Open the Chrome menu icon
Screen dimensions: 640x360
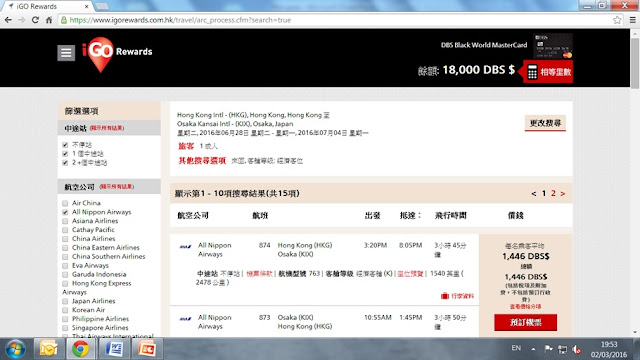[x=632, y=20]
